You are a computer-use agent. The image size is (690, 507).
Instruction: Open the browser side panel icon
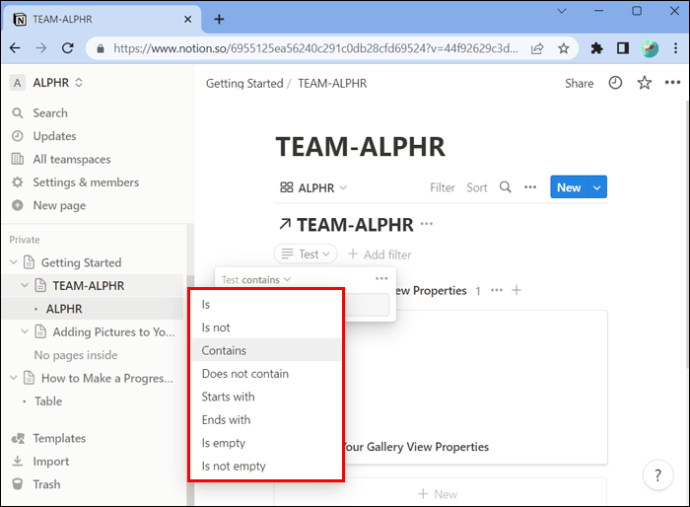[x=623, y=48]
